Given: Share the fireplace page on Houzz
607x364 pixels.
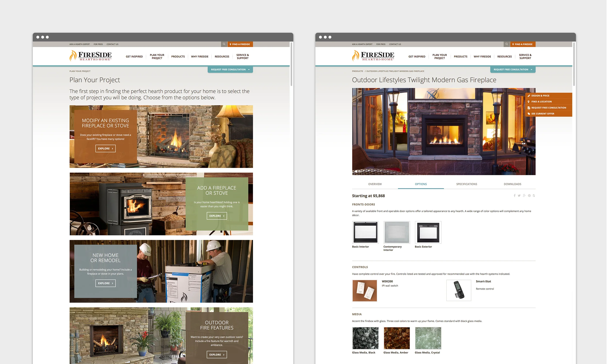Looking at the screenshot, I should coord(534,196).
